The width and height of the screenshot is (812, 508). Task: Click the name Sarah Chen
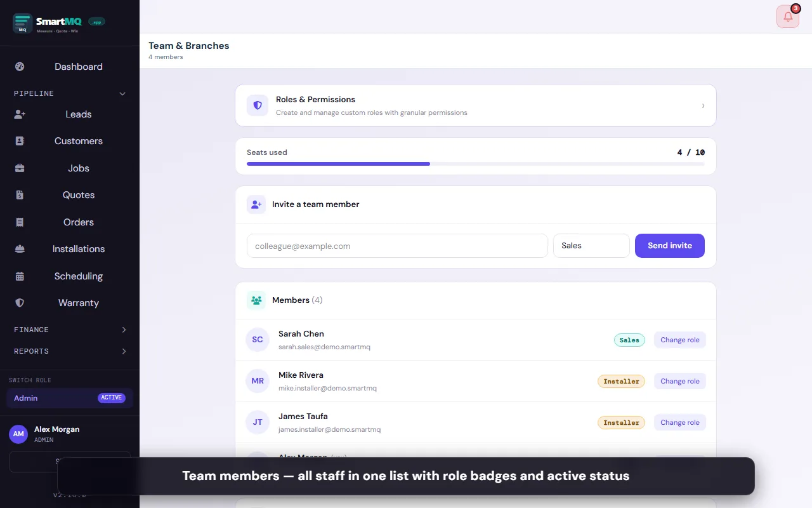301,334
